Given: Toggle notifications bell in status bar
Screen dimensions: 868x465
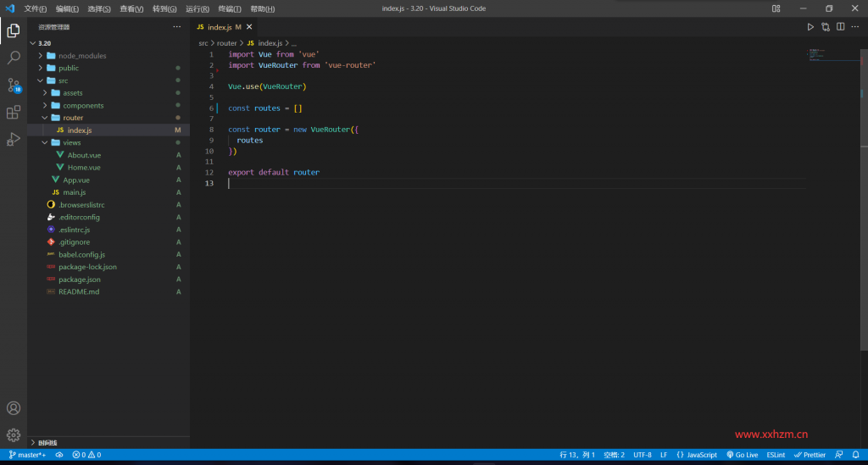Looking at the screenshot, I should tap(856, 455).
